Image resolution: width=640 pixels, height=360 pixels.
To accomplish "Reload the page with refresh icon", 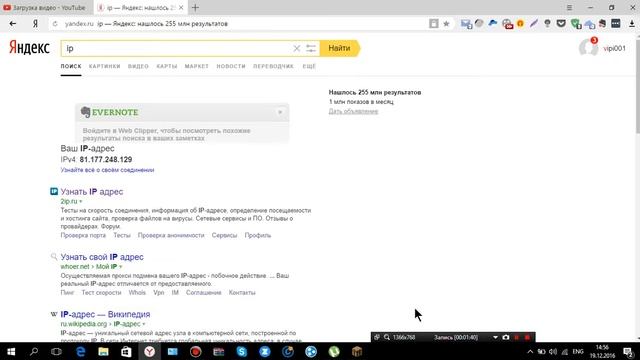I will tap(55, 24).
